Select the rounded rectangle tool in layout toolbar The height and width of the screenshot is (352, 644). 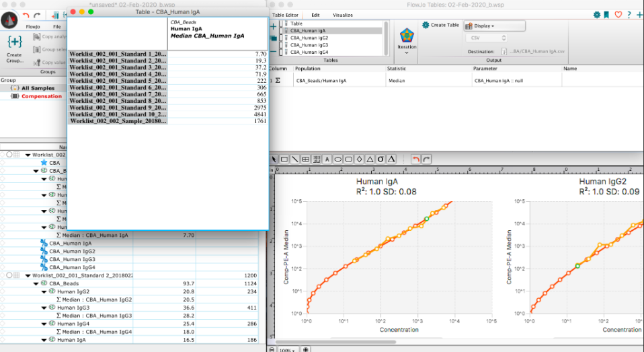click(x=348, y=159)
